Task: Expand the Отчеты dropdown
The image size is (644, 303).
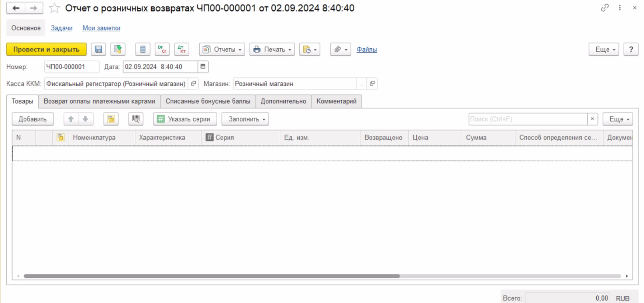Action: (222, 50)
